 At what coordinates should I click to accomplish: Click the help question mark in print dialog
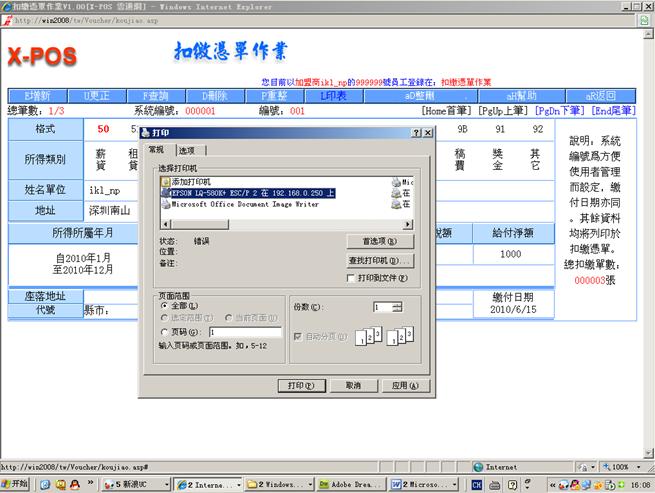pyautogui.click(x=415, y=132)
